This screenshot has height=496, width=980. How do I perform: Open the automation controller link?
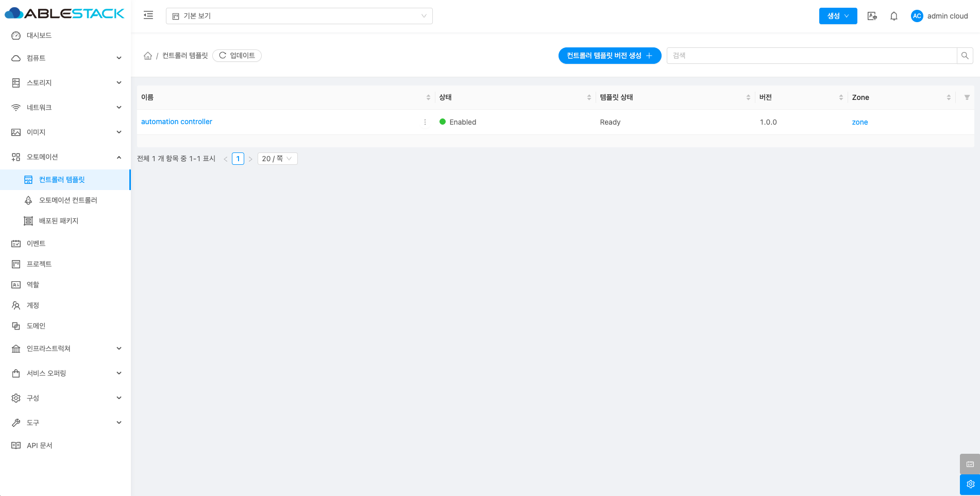click(x=177, y=122)
